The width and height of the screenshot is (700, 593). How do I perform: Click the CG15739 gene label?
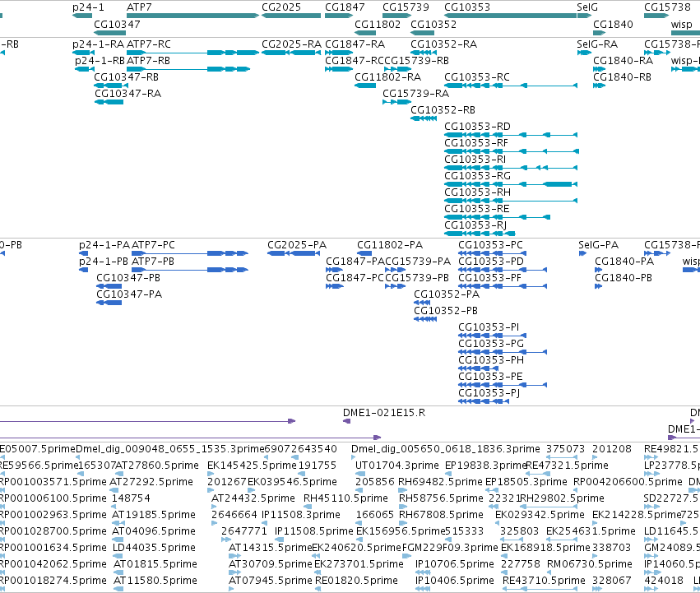point(406,7)
